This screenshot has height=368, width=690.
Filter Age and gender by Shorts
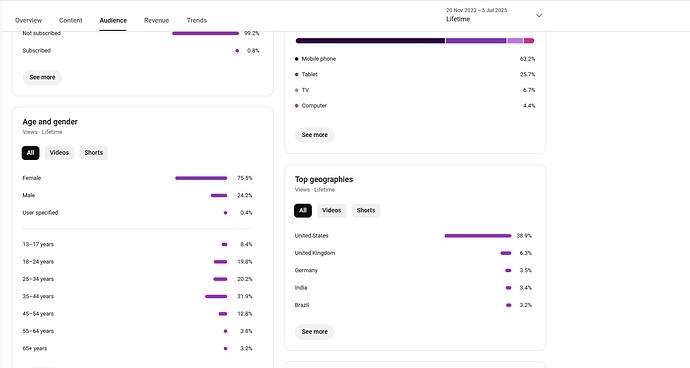[x=93, y=153]
